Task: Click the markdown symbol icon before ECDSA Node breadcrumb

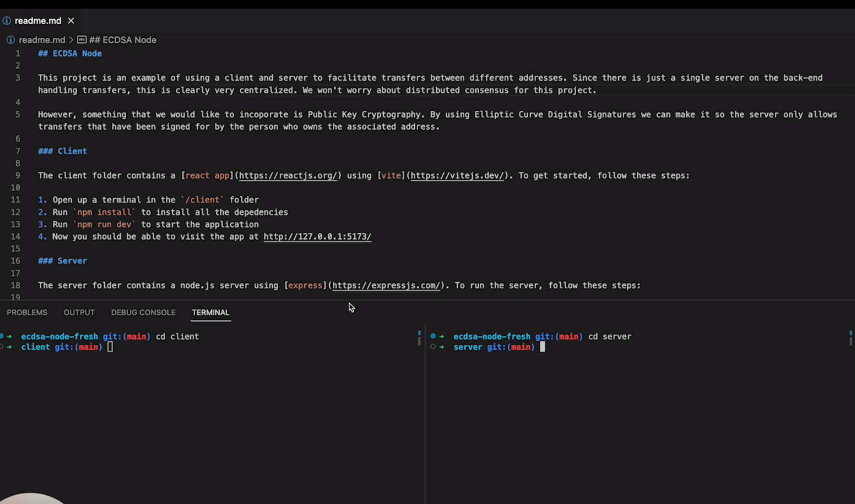Action: pyautogui.click(x=82, y=39)
